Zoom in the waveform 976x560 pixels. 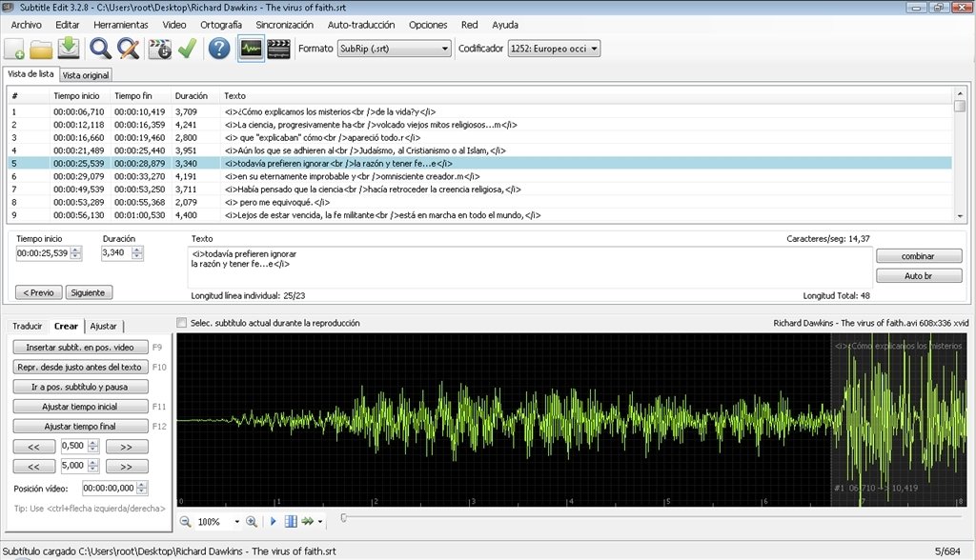click(252, 521)
